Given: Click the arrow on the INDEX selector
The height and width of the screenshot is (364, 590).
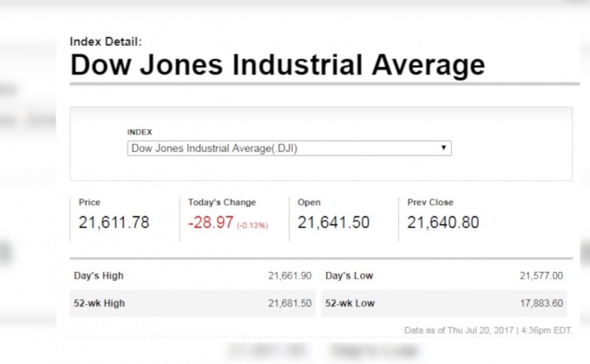Looking at the screenshot, I should pos(444,148).
